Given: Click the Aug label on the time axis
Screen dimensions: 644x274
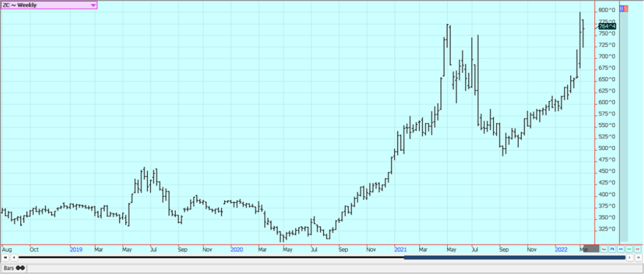Looking at the screenshot, I should 6,249.
